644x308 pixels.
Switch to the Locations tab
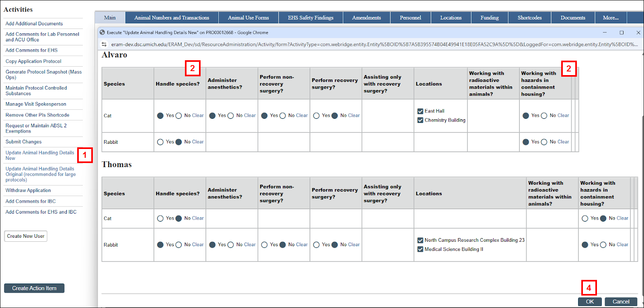coord(451,18)
